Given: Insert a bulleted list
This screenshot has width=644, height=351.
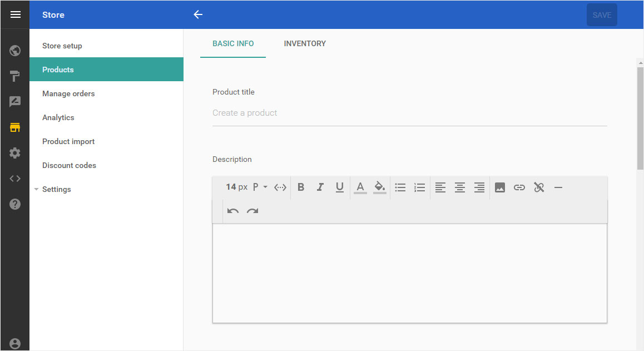Looking at the screenshot, I should (x=400, y=187).
